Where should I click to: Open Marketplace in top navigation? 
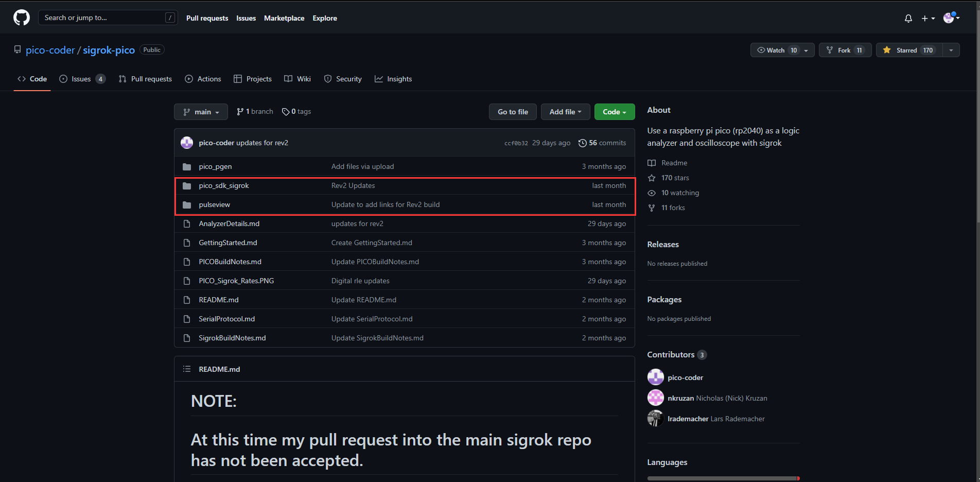click(x=284, y=18)
